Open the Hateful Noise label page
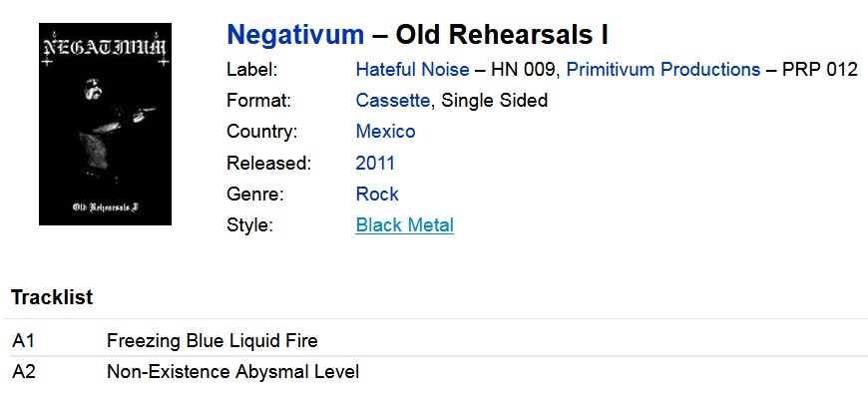The image size is (868, 400). [412, 70]
